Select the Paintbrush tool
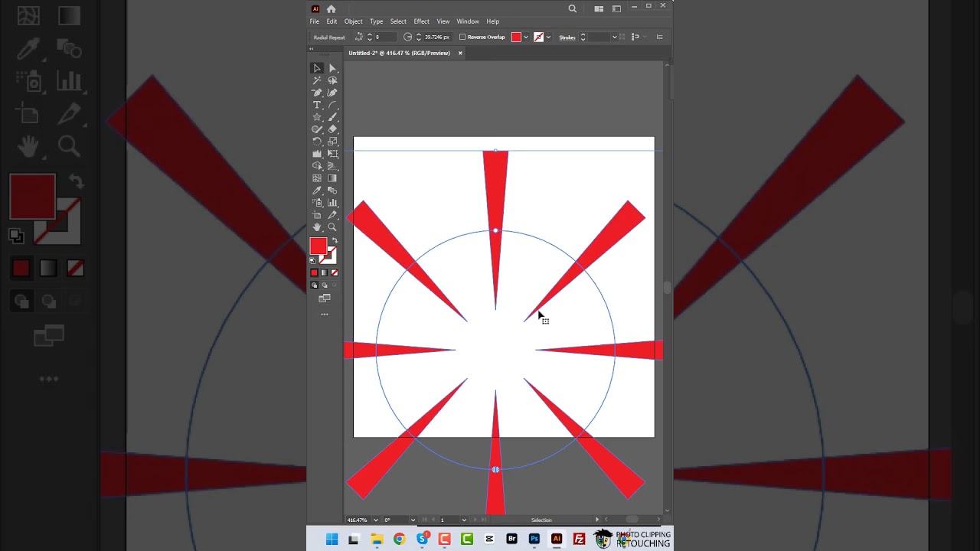 (332, 117)
